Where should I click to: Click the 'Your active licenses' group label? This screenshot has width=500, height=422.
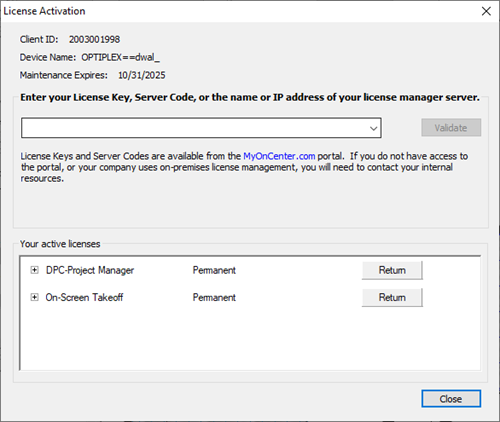click(x=60, y=244)
